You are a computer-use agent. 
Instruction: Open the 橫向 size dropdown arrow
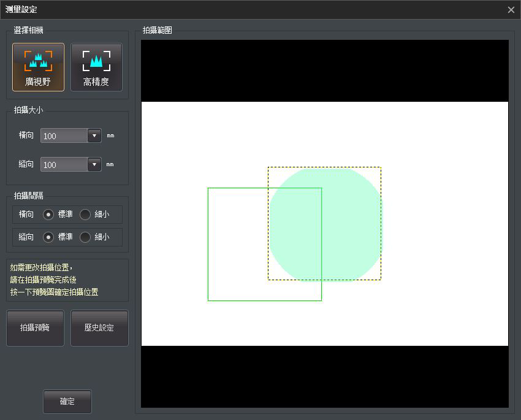94,136
